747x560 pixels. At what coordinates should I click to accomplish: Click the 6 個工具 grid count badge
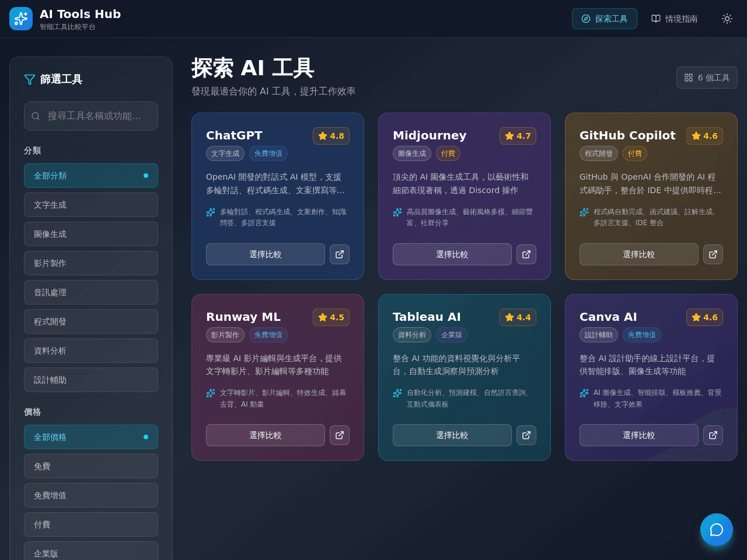(707, 78)
